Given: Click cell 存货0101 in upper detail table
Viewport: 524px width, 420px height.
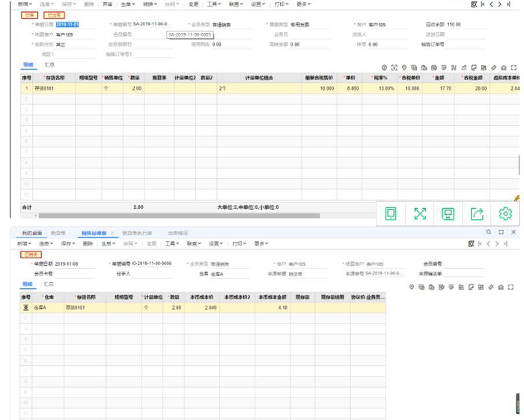Looking at the screenshot, I should [54, 88].
